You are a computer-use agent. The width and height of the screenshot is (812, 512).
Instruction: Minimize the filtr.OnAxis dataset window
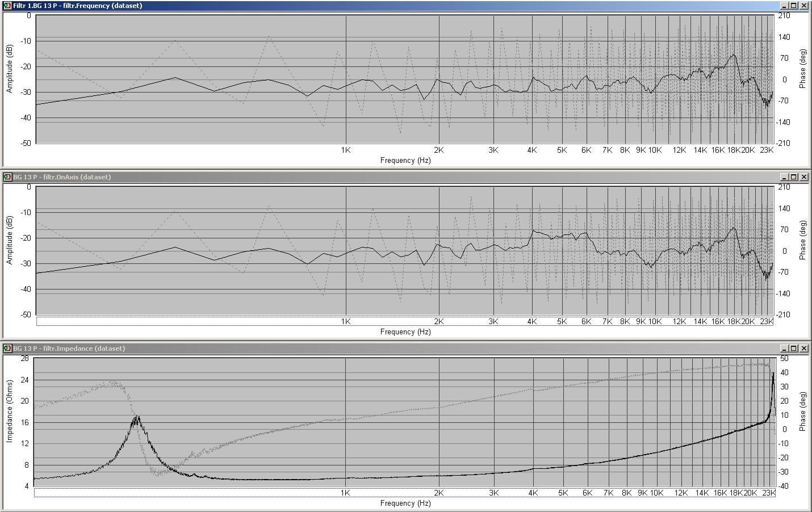click(x=784, y=177)
